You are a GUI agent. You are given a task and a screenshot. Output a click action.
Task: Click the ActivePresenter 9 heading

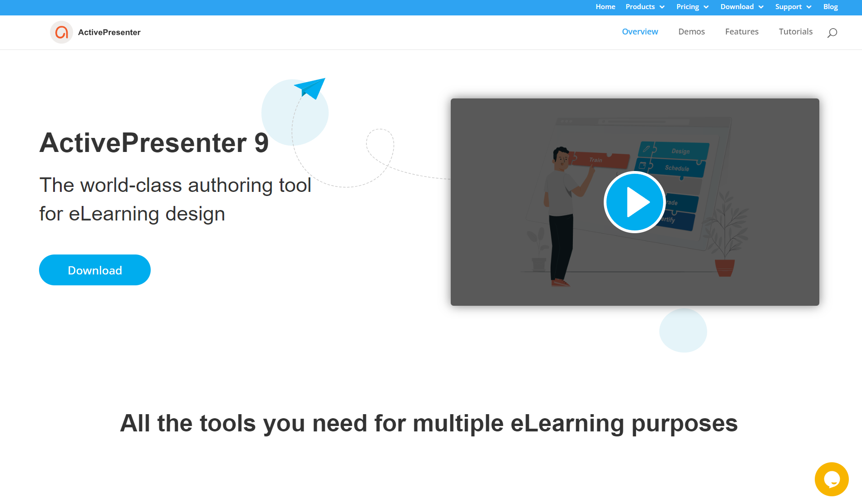154,143
